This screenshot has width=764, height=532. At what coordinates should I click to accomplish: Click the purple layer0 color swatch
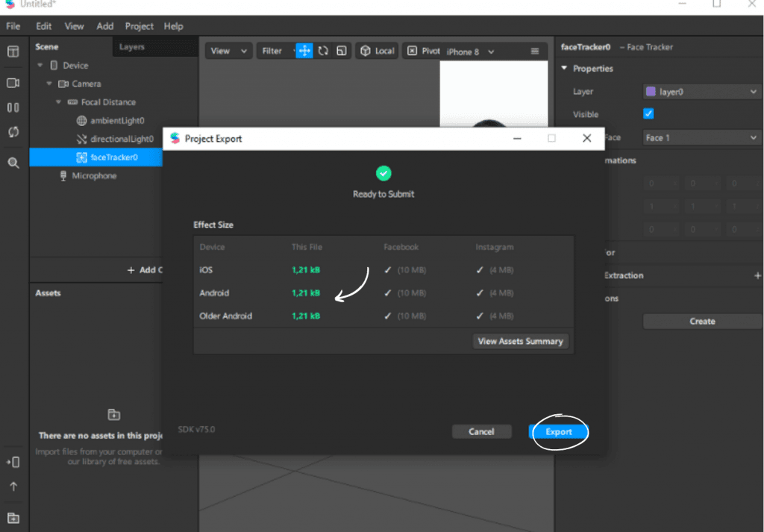tap(651, 92)
